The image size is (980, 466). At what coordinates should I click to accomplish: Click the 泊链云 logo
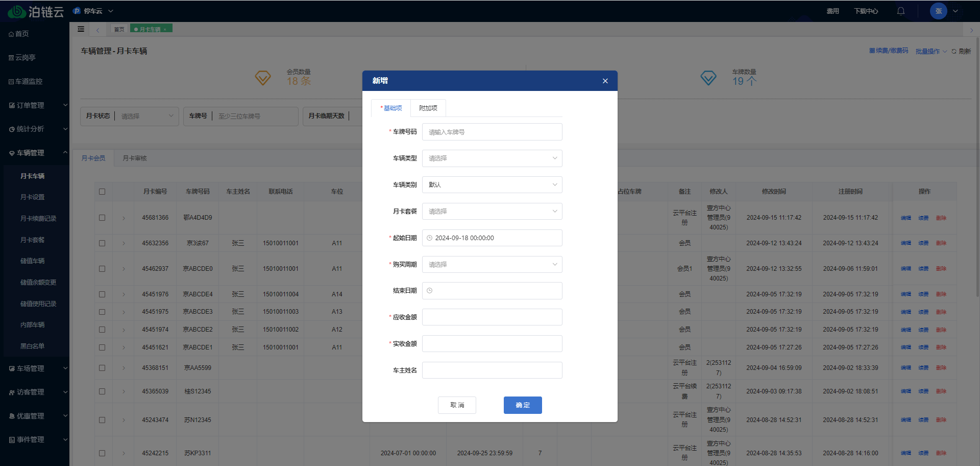click(x=36, y=11)
